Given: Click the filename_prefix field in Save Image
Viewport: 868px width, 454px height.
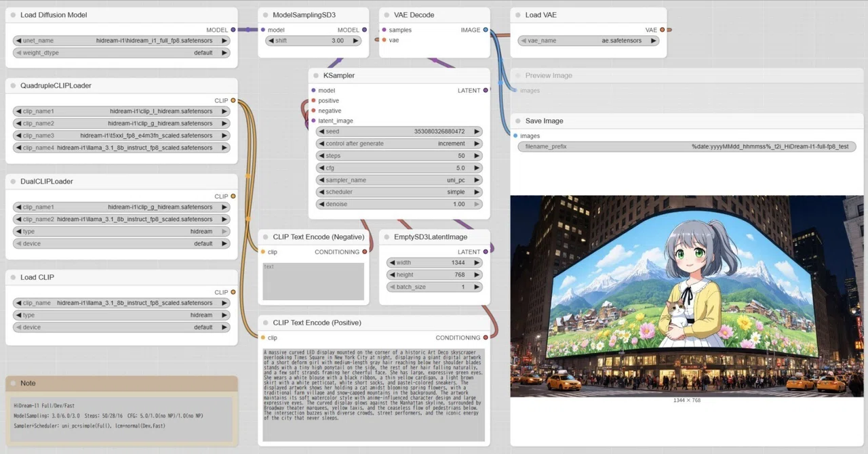Looking at the screenshot, I should [x=687, y=146].
